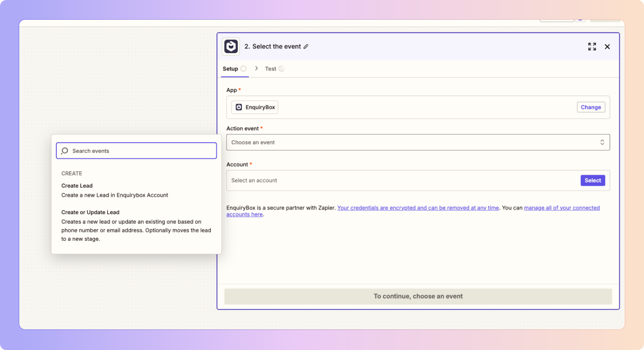Edit step name with the pencil icon
This screenshot has height=350, width=644.
point(306,47)
